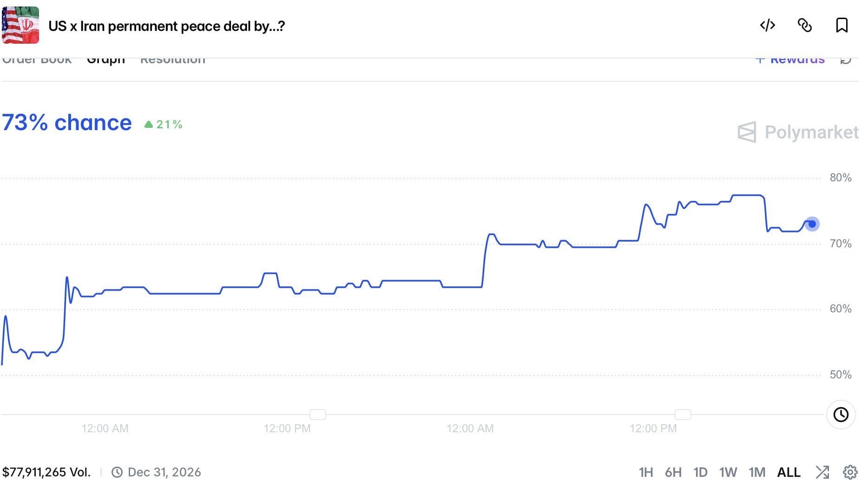
Task: Copy the market link via chain icon
Action: click(x=804, y=25)
